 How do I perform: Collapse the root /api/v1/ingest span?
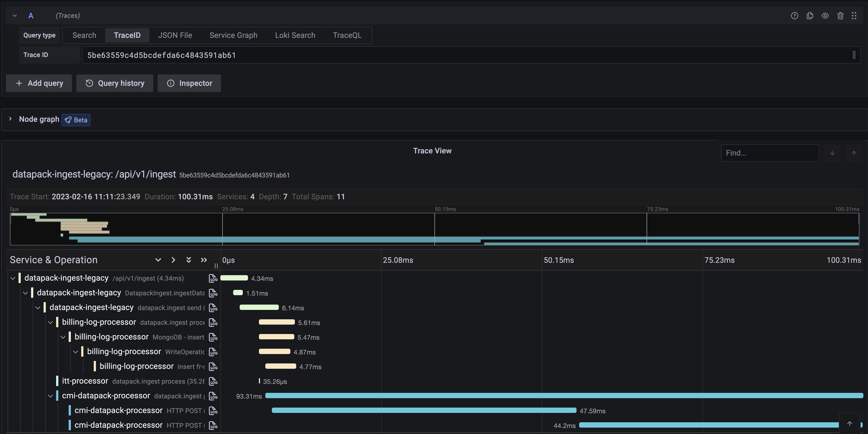click(x=13, y=278)
